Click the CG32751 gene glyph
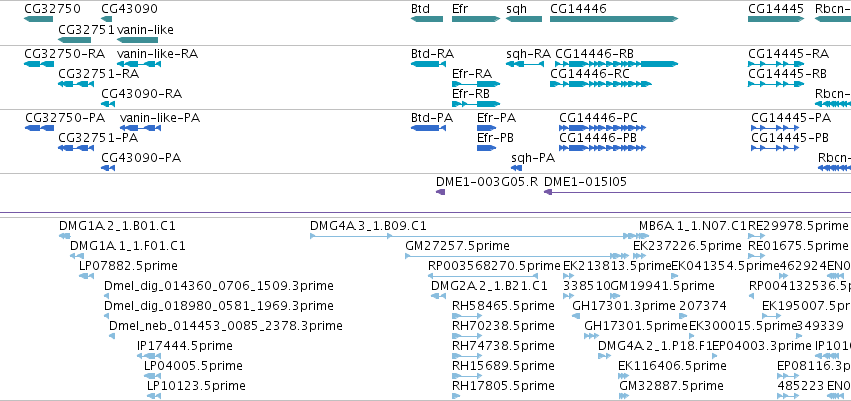851x401 pixels. click(74, 40)
